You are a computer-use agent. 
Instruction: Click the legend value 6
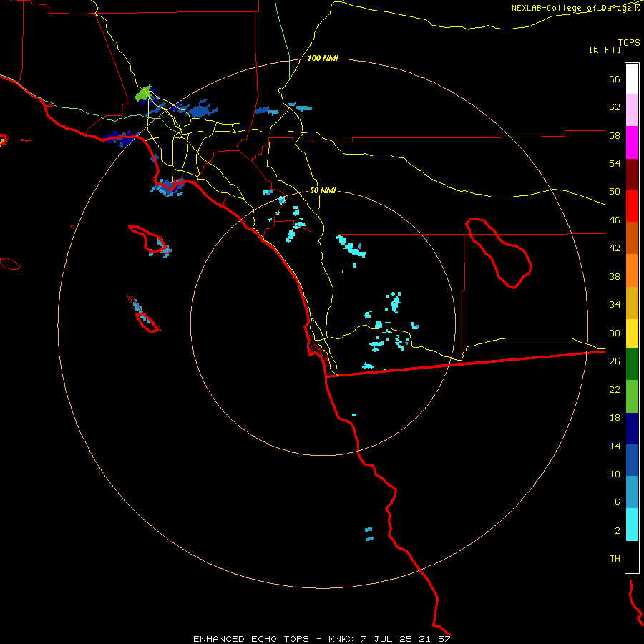(618, 502)
